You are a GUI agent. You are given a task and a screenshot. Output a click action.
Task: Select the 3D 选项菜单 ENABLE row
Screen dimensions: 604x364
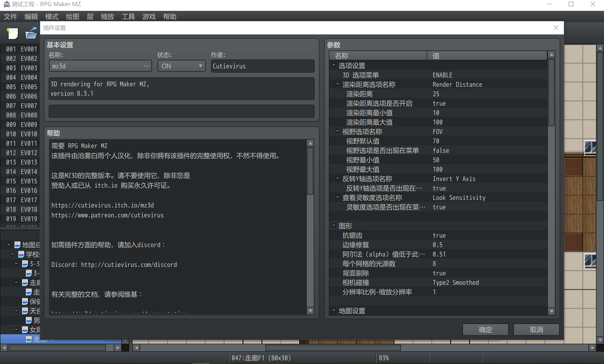click(438, 75)
